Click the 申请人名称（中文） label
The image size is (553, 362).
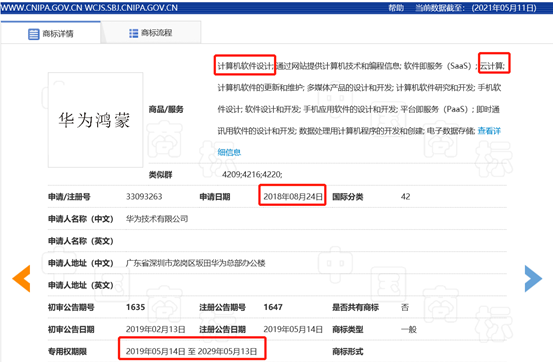[81, 219]
